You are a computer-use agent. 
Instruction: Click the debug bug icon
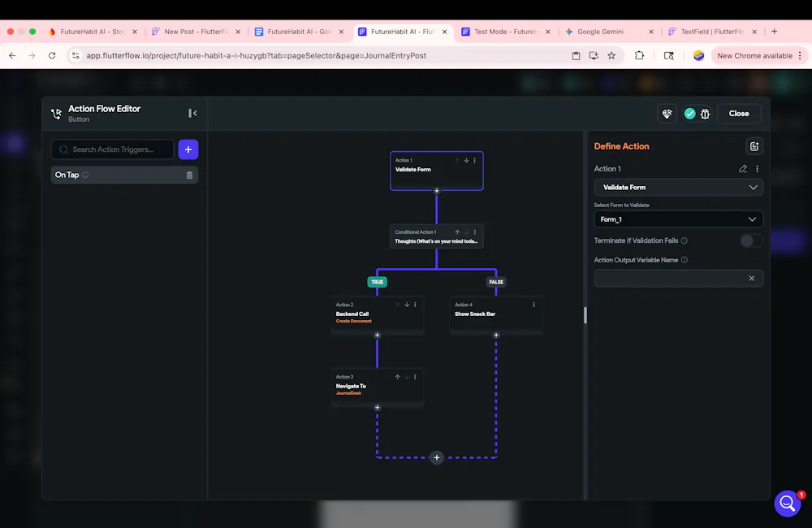(x=705, y=114)
